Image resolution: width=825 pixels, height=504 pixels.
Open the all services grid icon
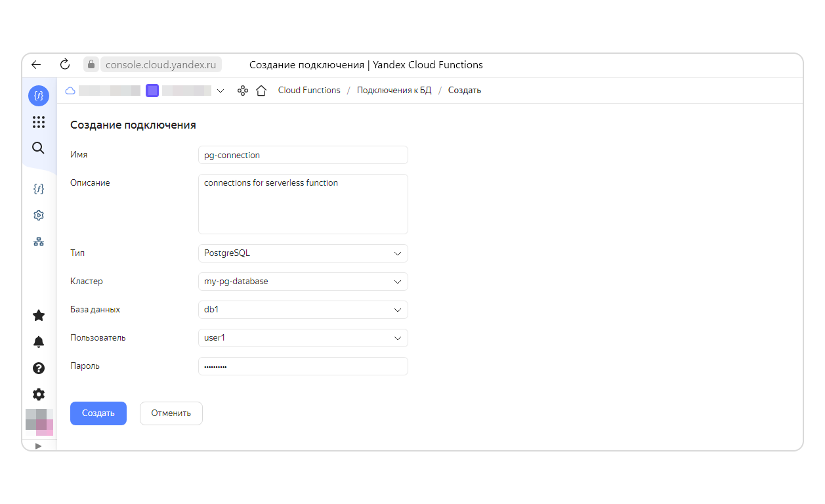click(39, 122)
